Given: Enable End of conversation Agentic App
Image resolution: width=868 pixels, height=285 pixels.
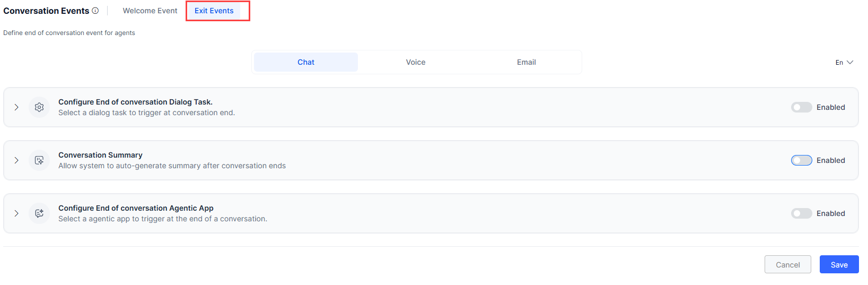Looking at the screenshot, I should tap(801, 213).
